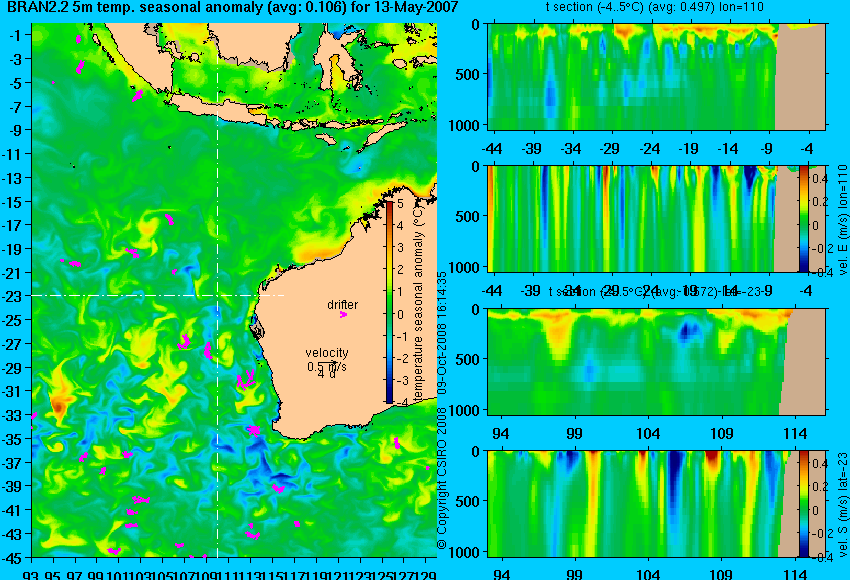Click the 0.4 tick on vel. E color bar

coord(819,179)
